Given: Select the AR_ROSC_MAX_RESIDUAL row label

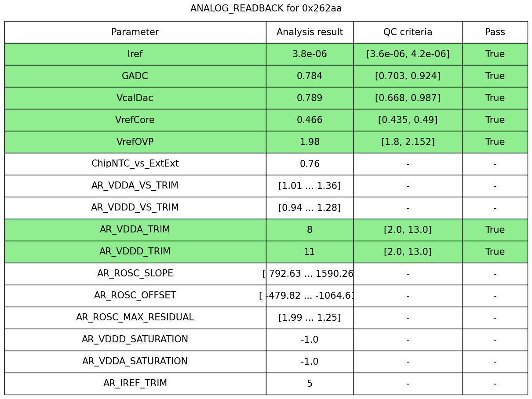Looking at the screenshot, I should (x=135, y=318).
